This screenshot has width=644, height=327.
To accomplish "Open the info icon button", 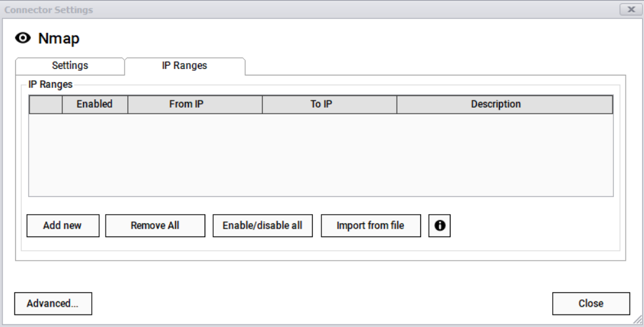I will (x=439, y=225).
